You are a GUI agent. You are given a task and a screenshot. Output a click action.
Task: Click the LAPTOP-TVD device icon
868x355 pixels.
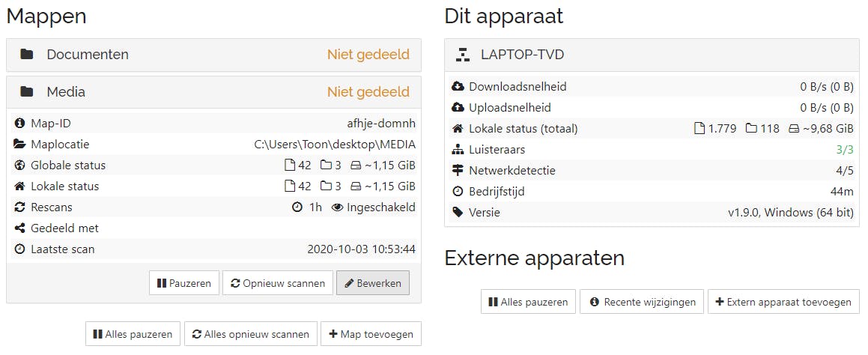[463, 55]
